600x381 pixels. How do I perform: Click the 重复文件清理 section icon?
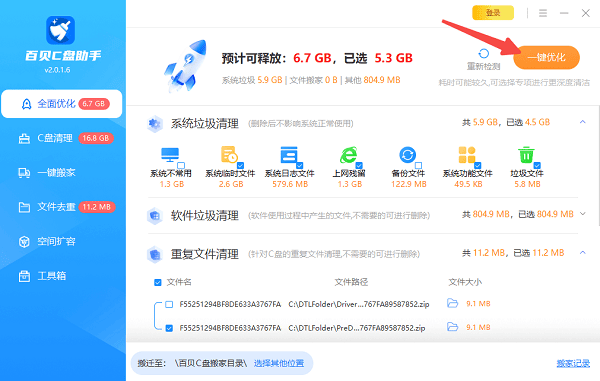click(x=155, y=254)
